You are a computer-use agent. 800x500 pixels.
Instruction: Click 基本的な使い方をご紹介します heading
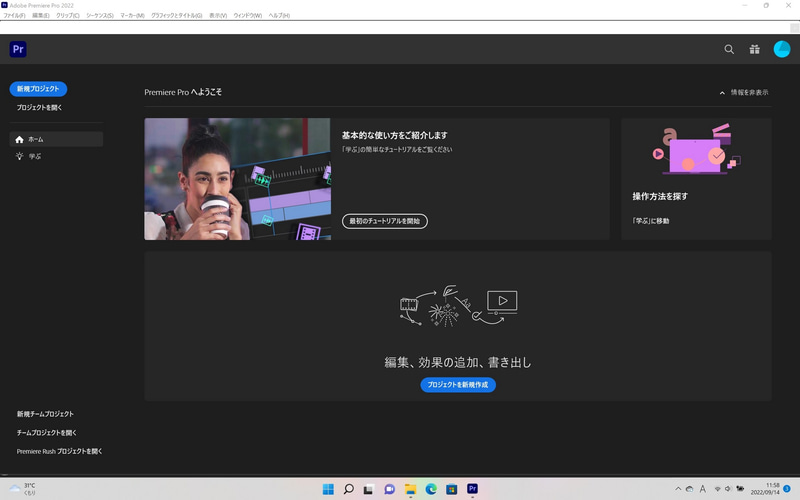pos(394,135)
